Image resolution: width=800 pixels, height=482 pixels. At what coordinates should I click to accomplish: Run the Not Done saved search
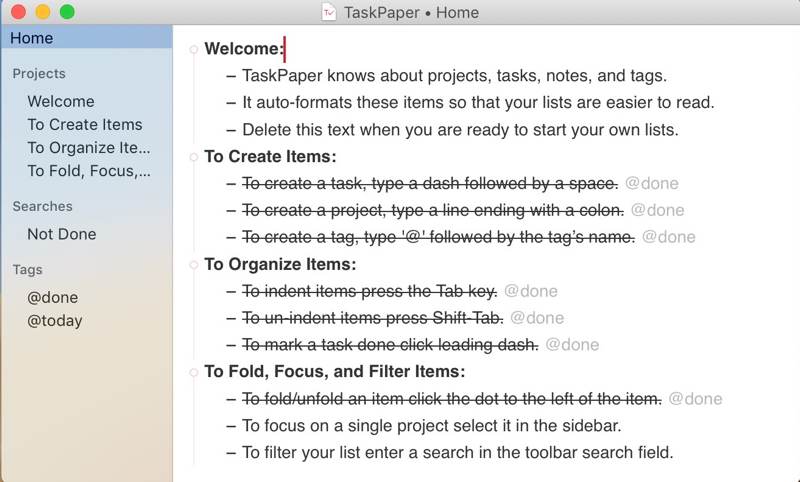62,234
